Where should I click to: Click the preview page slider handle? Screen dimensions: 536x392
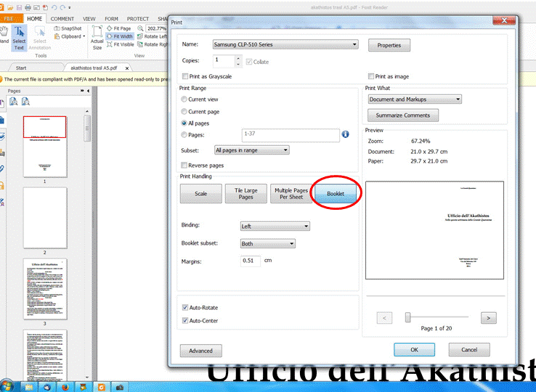[x=408, y=317]
